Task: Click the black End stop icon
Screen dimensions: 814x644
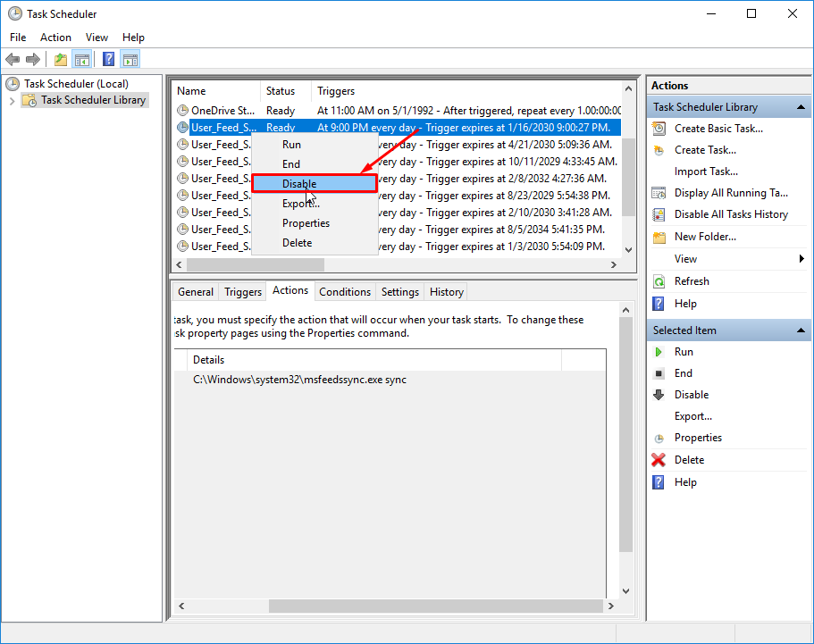Action: pos(659,373)
